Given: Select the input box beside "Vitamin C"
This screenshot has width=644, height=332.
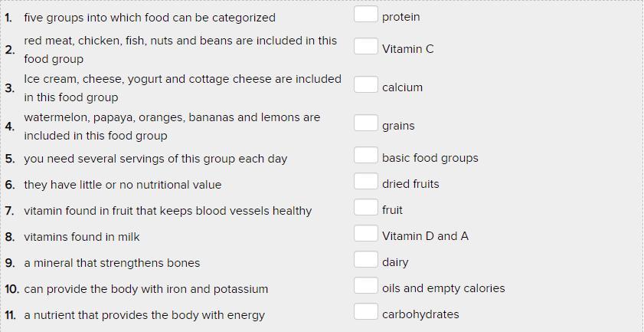Looking at the screenshot, I should 365,47.
